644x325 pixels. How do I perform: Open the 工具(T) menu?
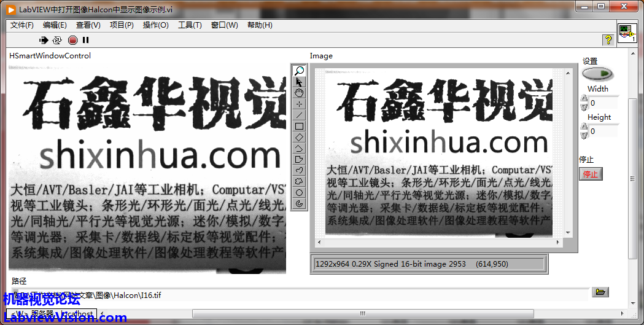tap(190, 25)
